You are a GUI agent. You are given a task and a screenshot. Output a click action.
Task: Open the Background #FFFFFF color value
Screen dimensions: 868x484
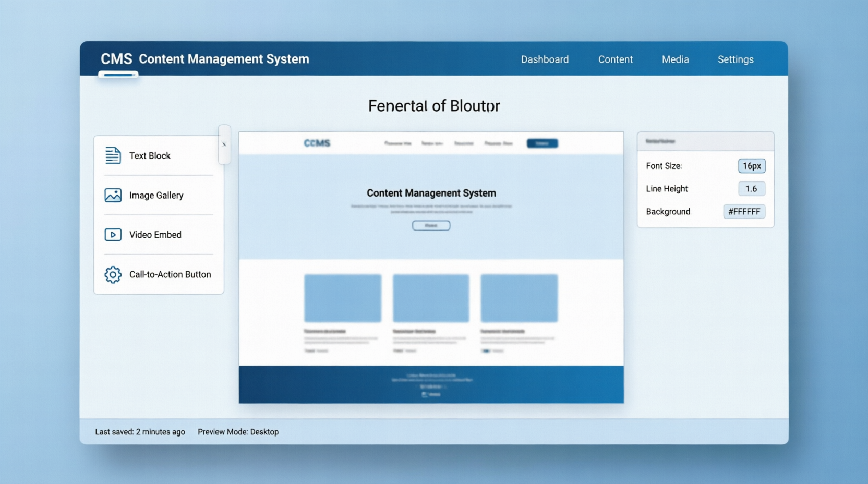(x=744, y=212)
